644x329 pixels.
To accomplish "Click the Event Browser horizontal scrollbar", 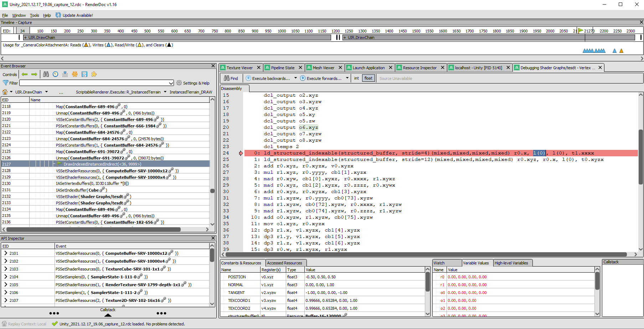I will click(93, 229).
